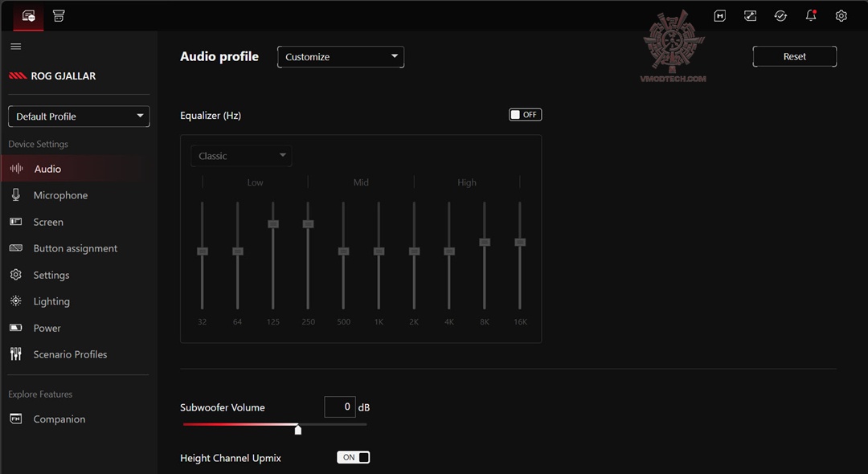This screenshot has width=868, height=474.
Task: Click the 8K equalizer slider
Action: [x=485, y=243]
